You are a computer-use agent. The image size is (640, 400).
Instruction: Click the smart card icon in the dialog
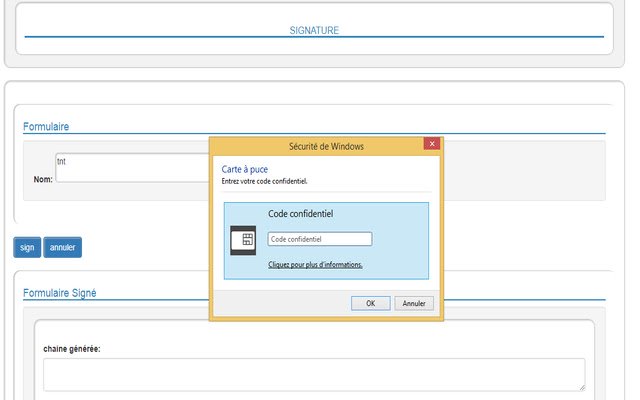coord(243,240)
